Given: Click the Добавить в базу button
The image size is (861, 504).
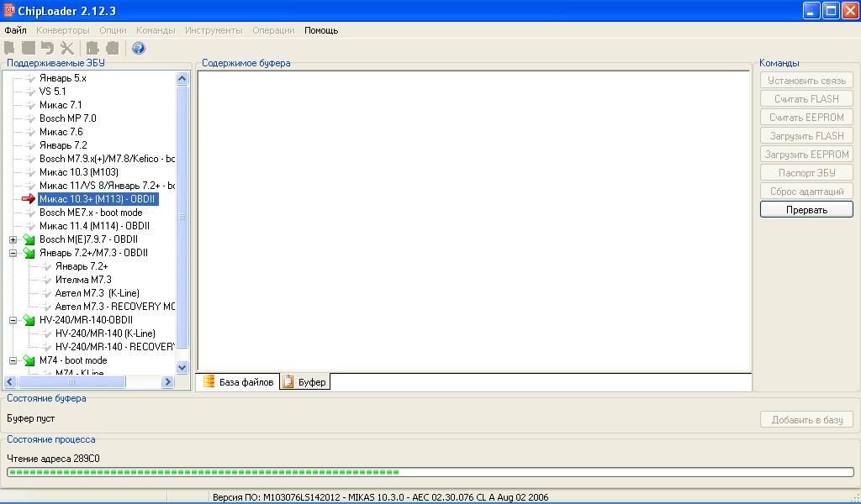Looking at the screenshot, I should [806, 419].
